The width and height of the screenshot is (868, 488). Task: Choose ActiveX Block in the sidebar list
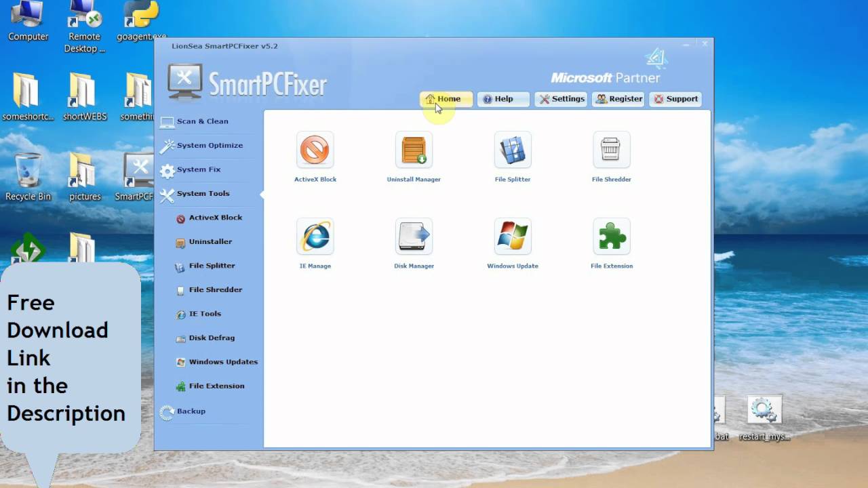click(x=209, y=218)
